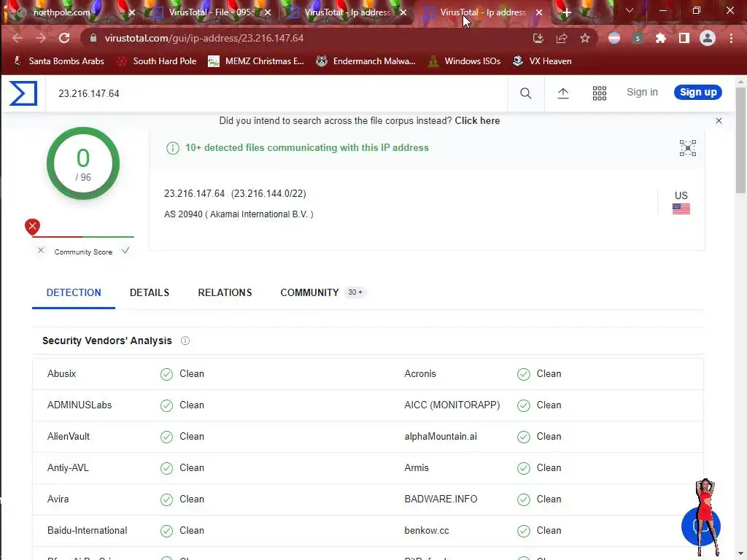Click the Chrome extension 's' icon
Image resolution: width=747 pixels, height=560 pixels.
click(x=638, y=38)
